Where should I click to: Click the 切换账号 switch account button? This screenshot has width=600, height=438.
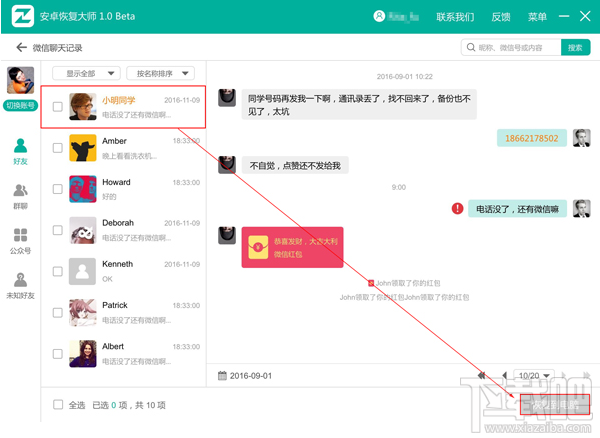20,106
